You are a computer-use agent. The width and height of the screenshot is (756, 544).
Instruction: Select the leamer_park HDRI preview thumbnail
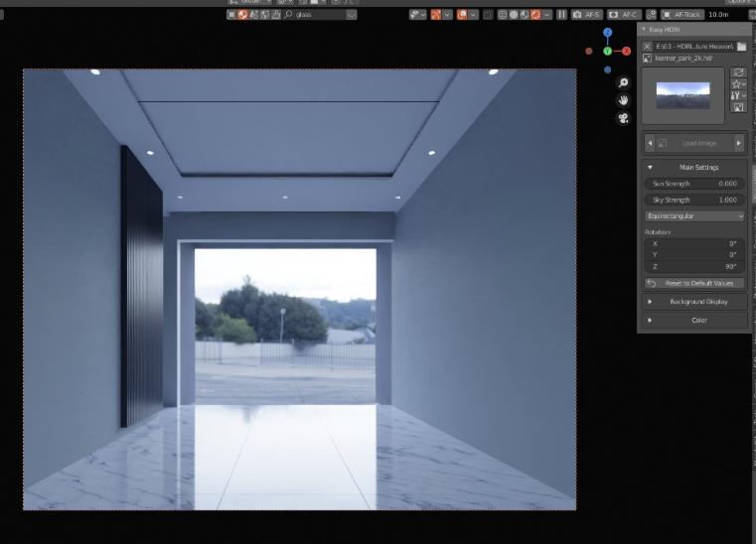pyautogui.click(x=683, y=96)
